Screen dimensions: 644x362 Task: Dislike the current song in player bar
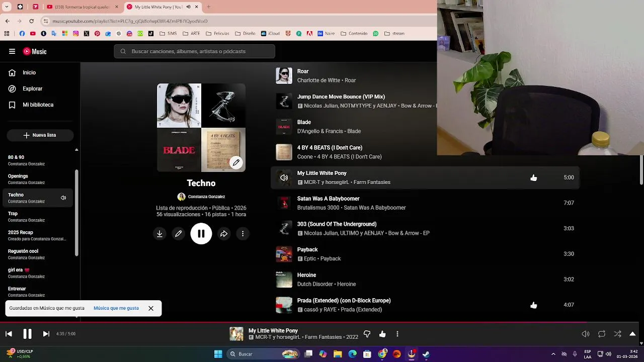point(367,334)
